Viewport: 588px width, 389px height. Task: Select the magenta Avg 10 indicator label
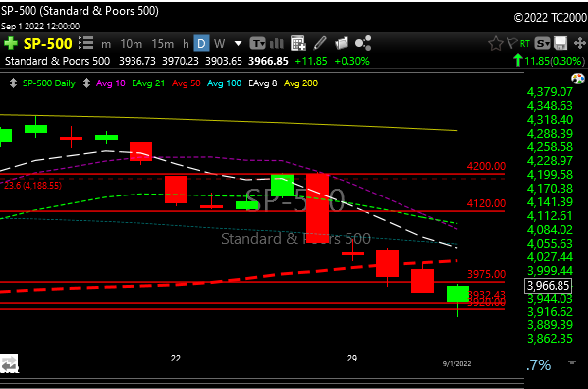(x=111, y=83)
